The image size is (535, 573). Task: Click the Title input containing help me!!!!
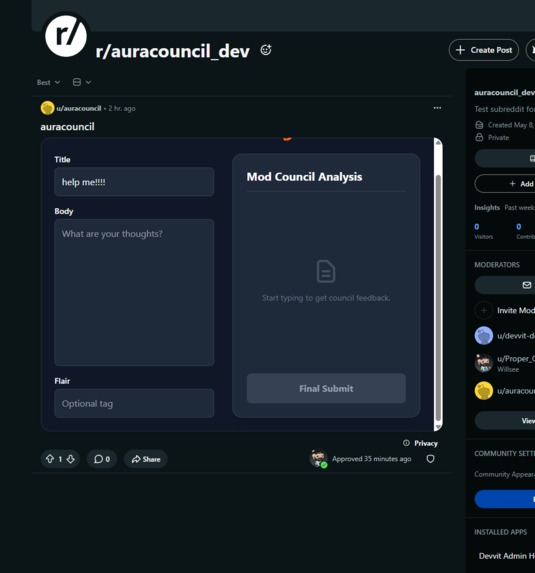click(x=134, y=182)
